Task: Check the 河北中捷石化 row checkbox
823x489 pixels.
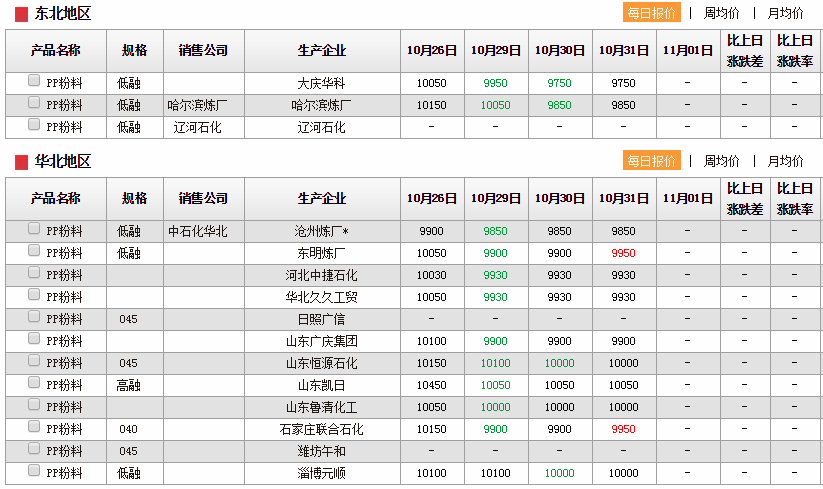Action: point(34,272)
